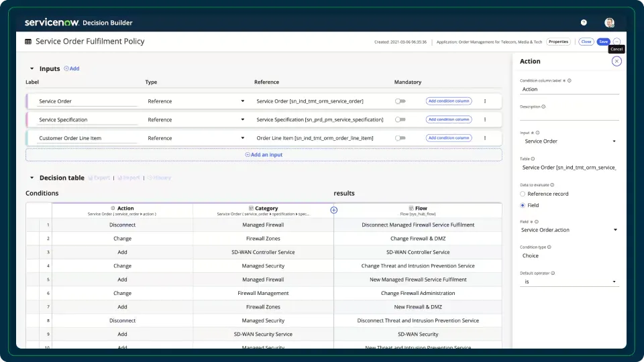The image size is (644, 362).
Task: Open the more options menu for the Customer Order Line Item row
Action: [x=485, y=138]
